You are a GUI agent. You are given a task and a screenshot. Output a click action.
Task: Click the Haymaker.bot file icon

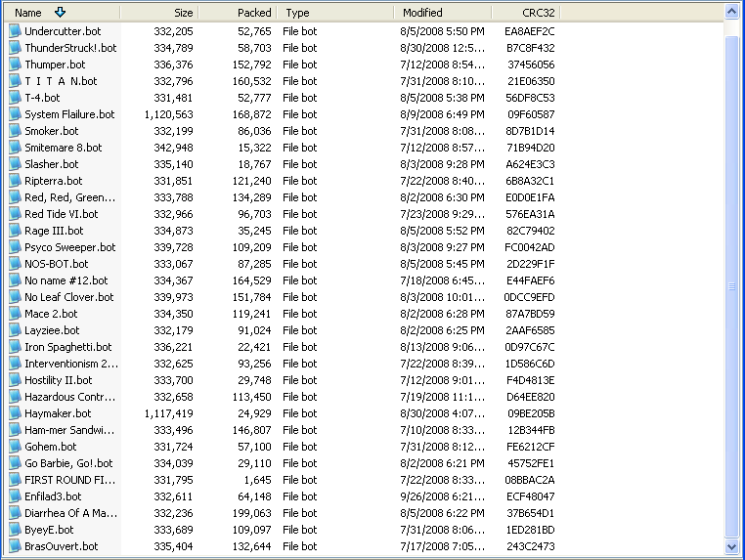pos(16,413)
